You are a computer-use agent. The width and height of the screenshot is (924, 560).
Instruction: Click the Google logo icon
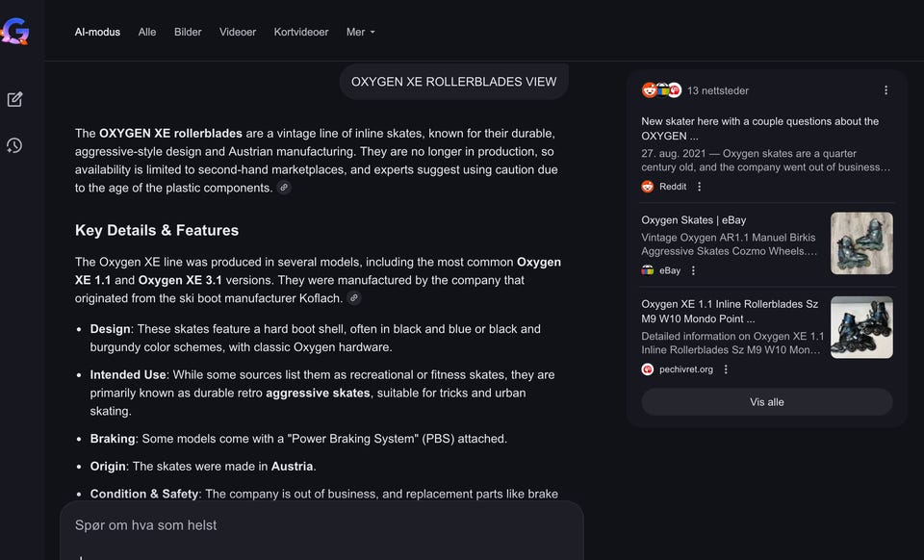pos(15,31)
